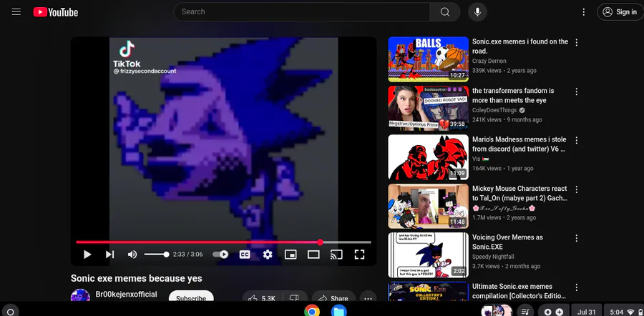
Task: Open the YouTube guide hamburger menu
Action: [16, 12]
